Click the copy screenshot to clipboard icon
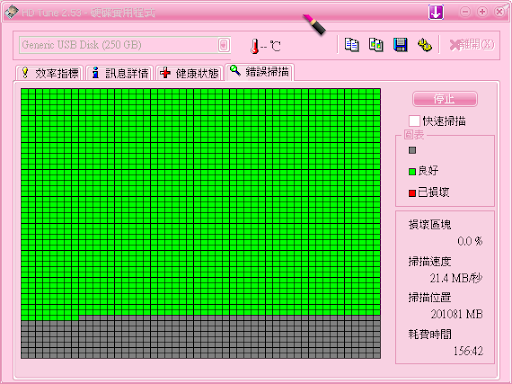 click(x=376, y=45)
